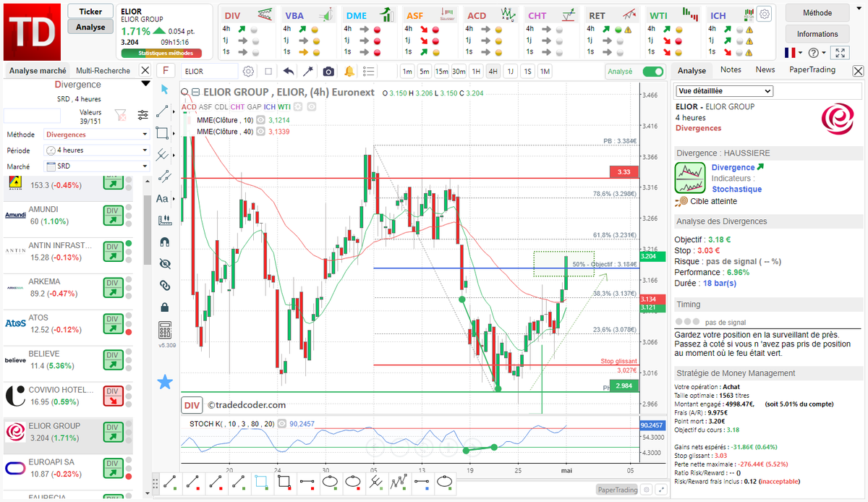Open the list view icon in chart toolbar

click(369, 71)
